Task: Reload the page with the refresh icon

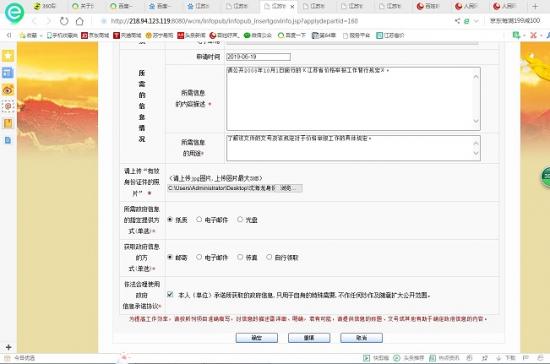Action: click(64, 21)
